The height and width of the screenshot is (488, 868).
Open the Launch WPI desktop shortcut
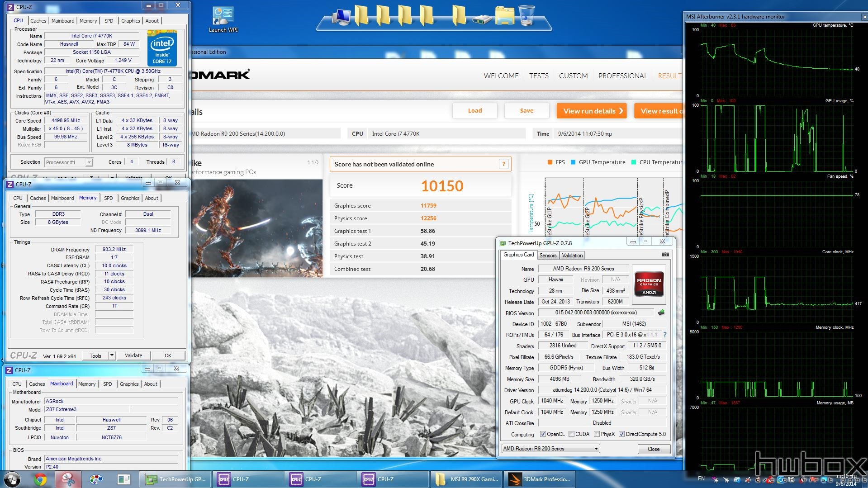click(223, 19)
